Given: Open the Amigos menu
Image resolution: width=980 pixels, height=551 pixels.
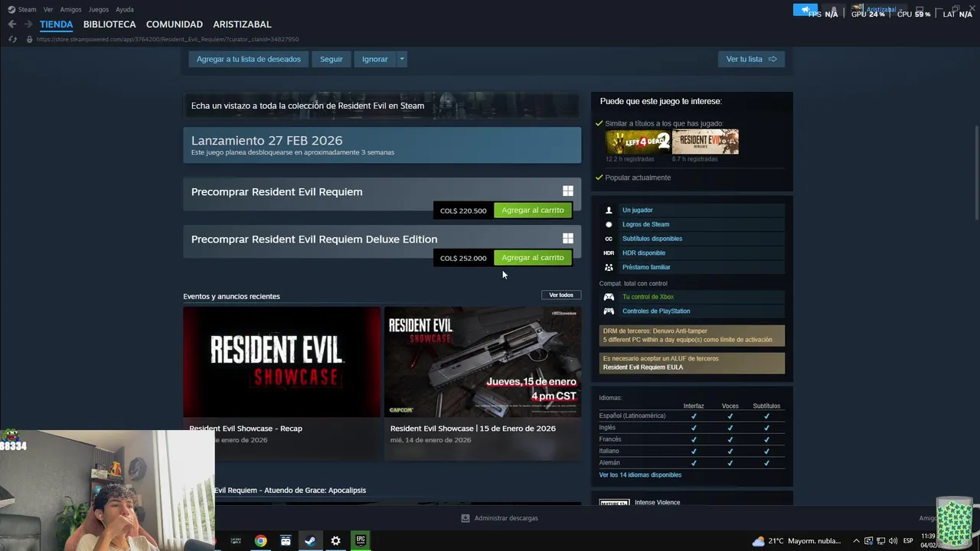Looking at the screenshot, I should coord(70,9).
